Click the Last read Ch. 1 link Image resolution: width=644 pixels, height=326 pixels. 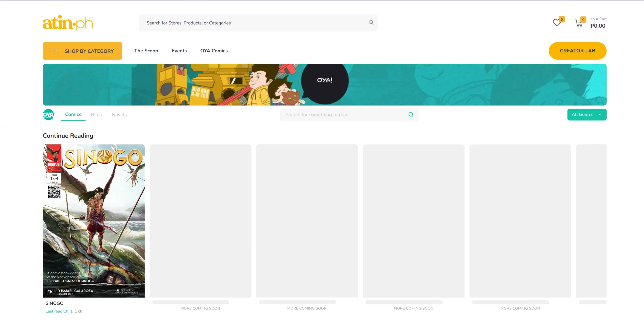click(x=59, y=311)
